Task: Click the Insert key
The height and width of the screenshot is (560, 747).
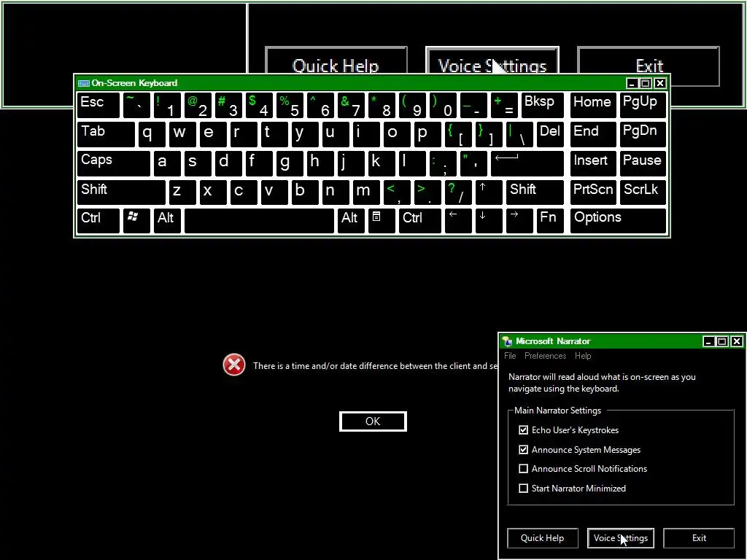Action: tap(593, 163)
